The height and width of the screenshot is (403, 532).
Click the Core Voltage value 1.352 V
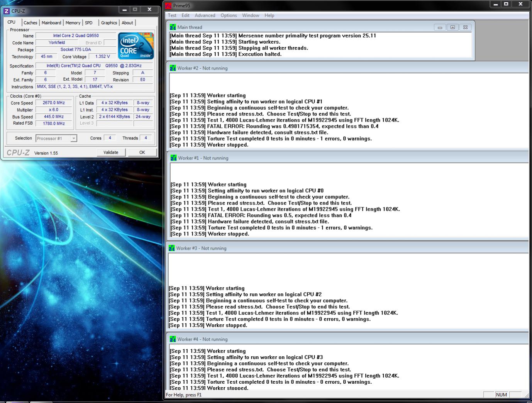103,56
